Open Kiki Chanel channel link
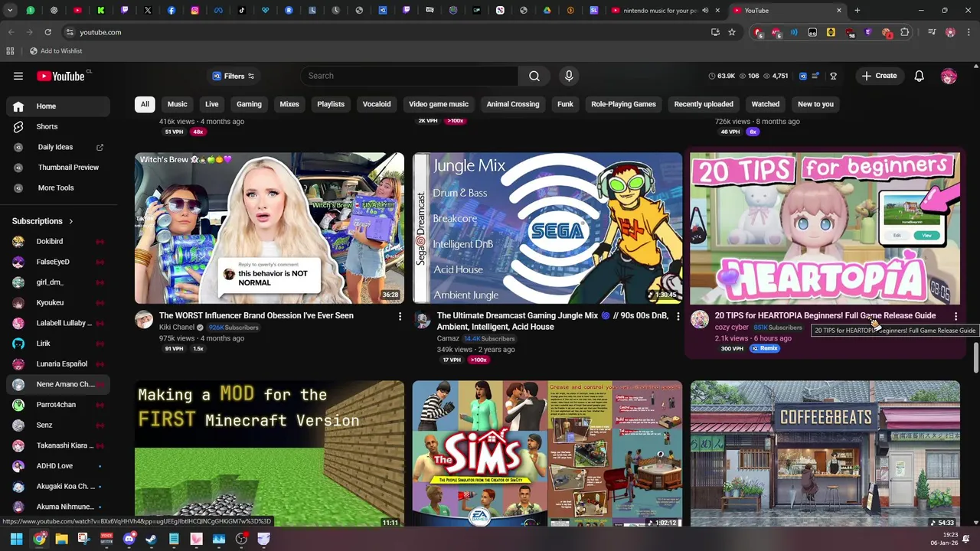980x551 pixels. (177, 328)
